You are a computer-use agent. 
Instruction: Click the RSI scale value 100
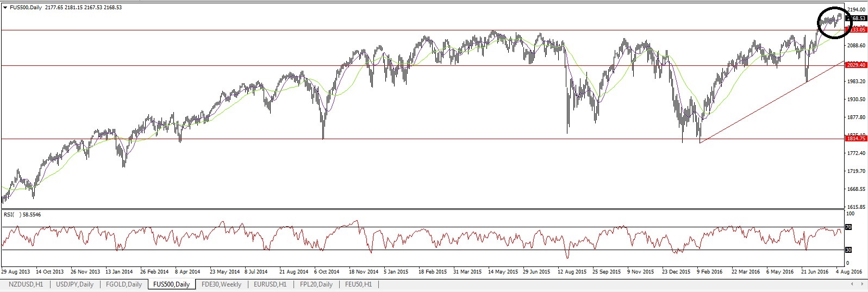coord(851,214)
